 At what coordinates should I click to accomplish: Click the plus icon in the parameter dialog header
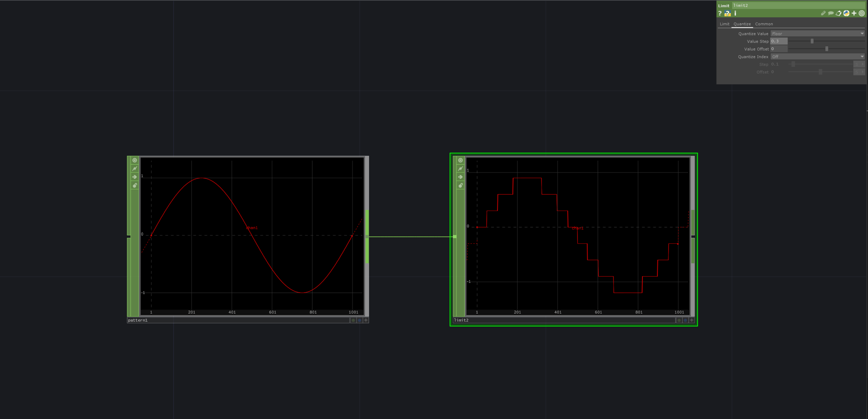(854, 13)
